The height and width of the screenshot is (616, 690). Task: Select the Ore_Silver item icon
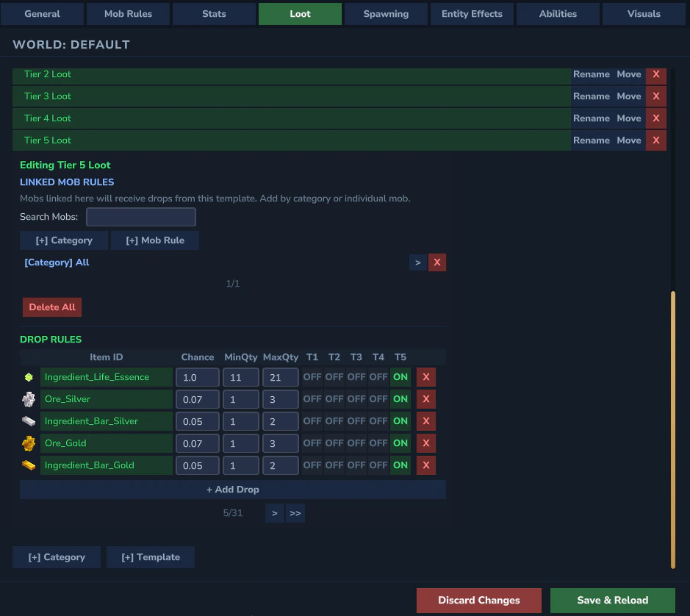[28, 398]
